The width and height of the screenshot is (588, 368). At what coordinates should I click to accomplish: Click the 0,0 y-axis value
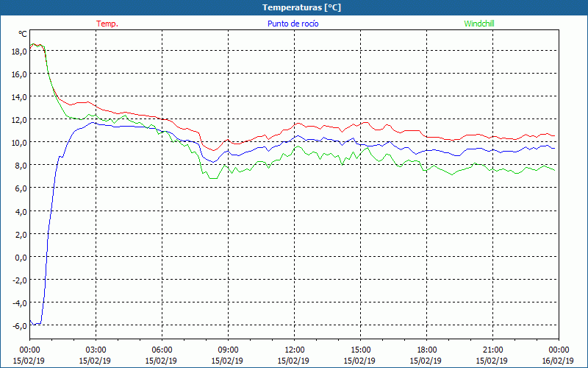[21, 258]
